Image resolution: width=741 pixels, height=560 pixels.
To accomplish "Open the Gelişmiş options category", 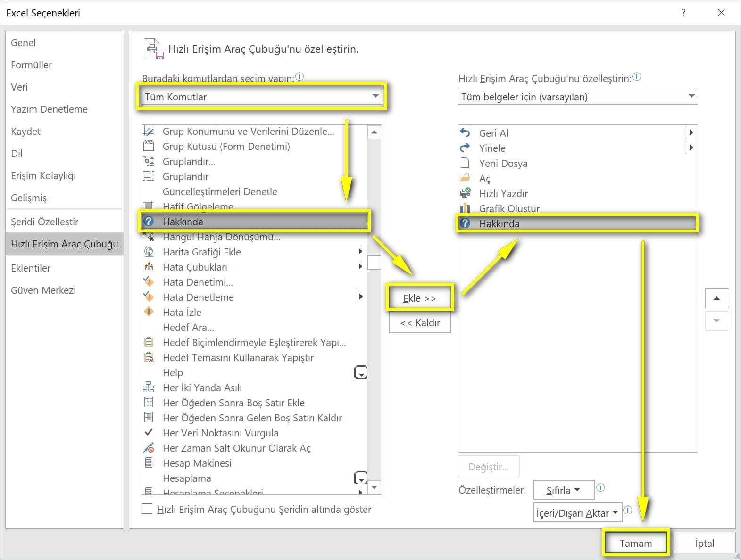I will tap(65, 198).
